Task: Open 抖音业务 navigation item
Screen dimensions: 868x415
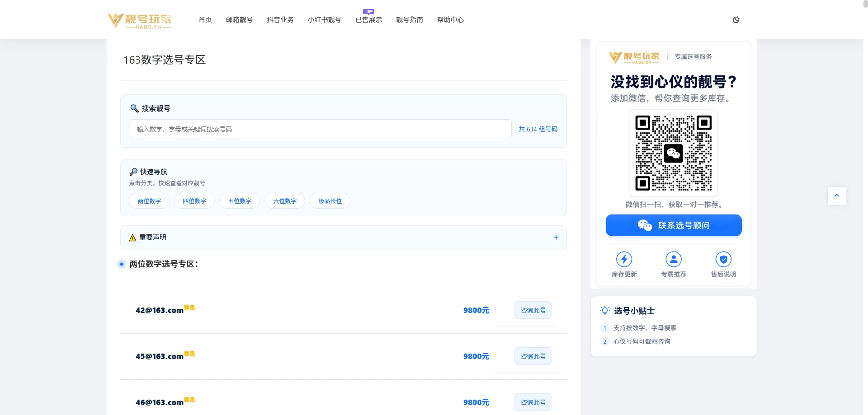Action: point(280,19)
